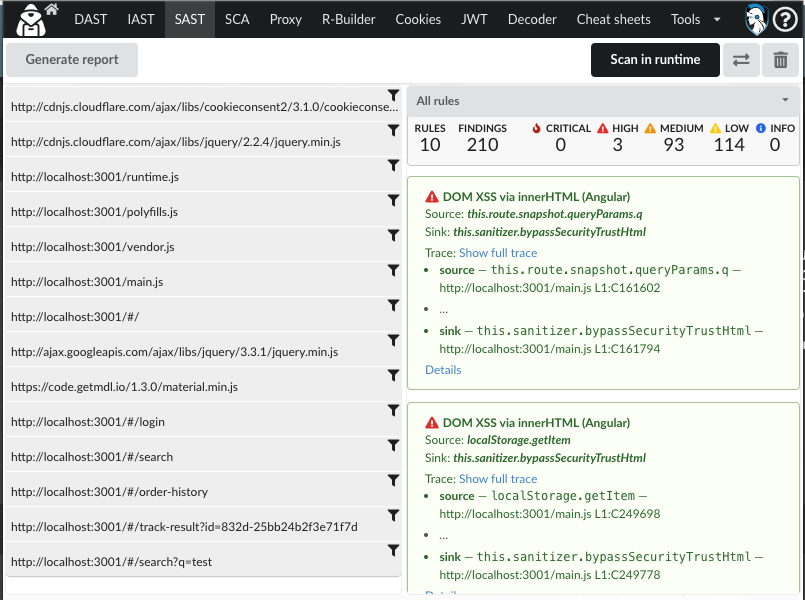Click filter icon for localhost:3001/vendor.js
Image resolution: width=805 pixels, height=600 pixels.
coord(393,235)
